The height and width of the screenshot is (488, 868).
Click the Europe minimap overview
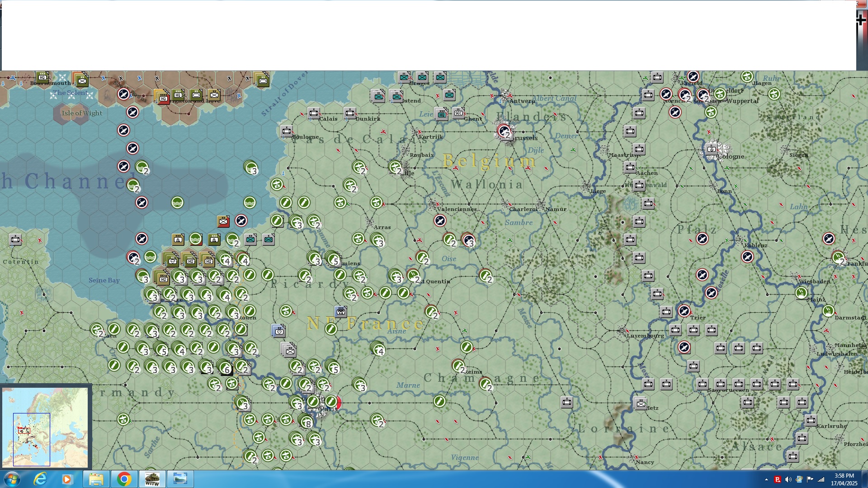45,427
